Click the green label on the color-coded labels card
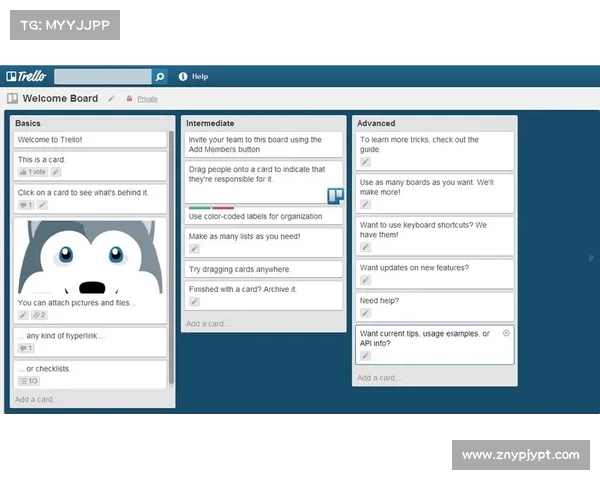 point(199,208)
